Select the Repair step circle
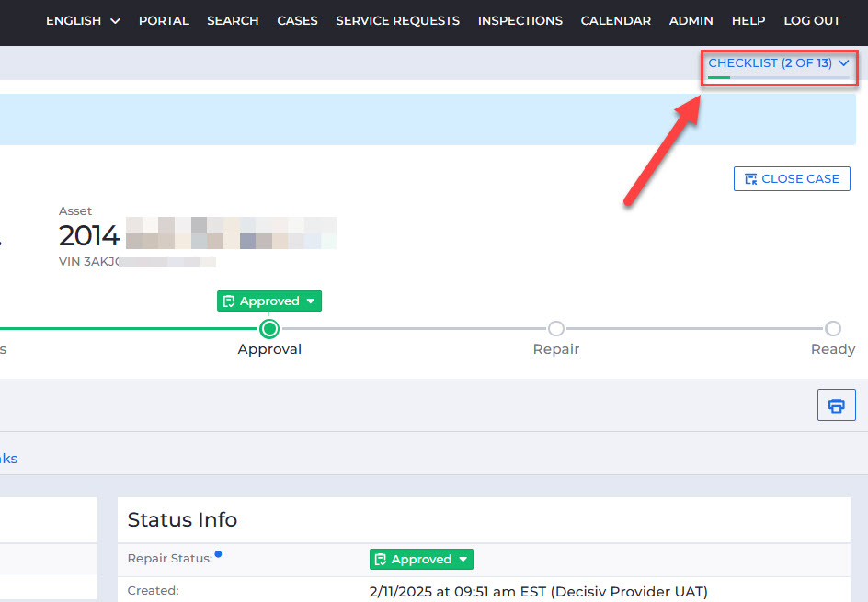Screen dimensions: 868x602 (x=556, y=328)
